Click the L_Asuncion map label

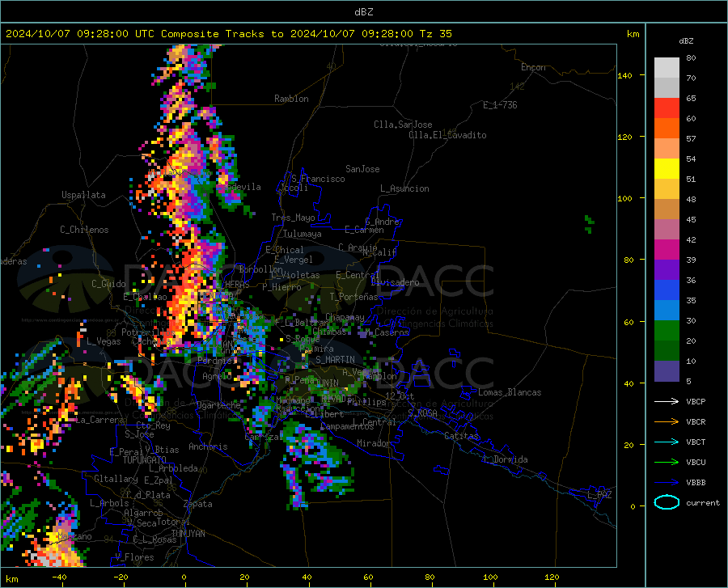pos(404,188)
